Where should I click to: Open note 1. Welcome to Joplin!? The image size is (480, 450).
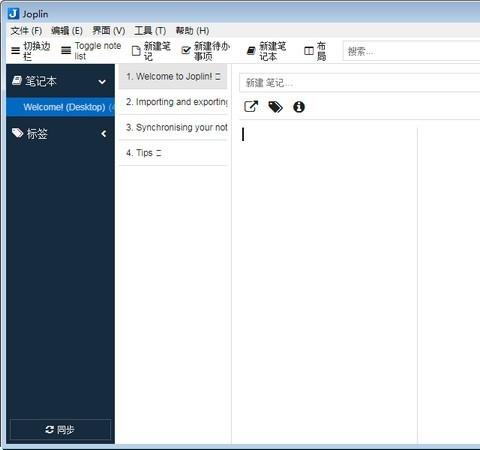(173, 76)
